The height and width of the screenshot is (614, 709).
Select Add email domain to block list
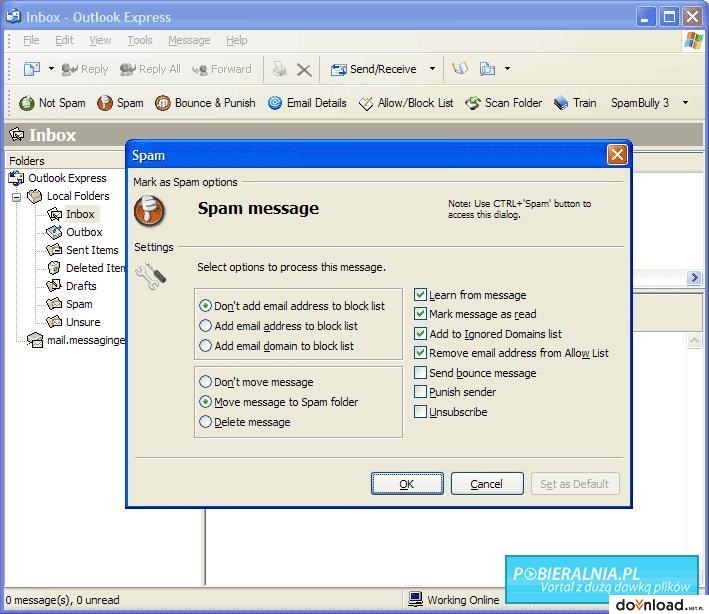[205, 345]
